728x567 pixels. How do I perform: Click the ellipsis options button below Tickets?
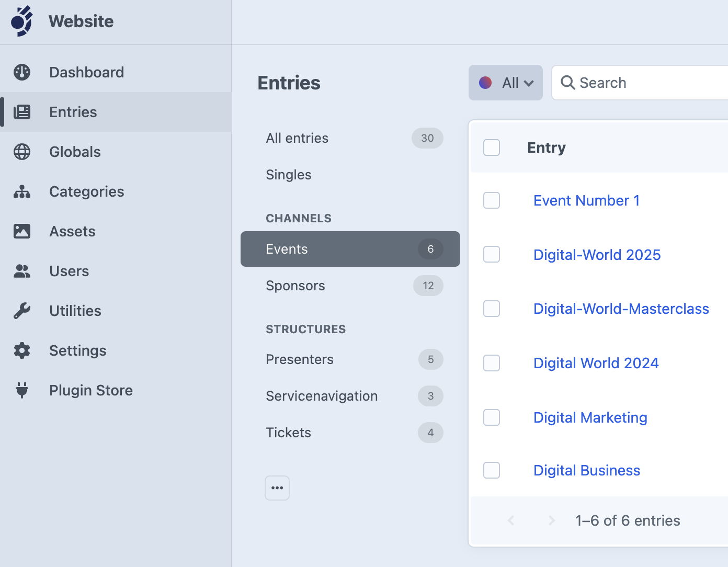(277, 487)
